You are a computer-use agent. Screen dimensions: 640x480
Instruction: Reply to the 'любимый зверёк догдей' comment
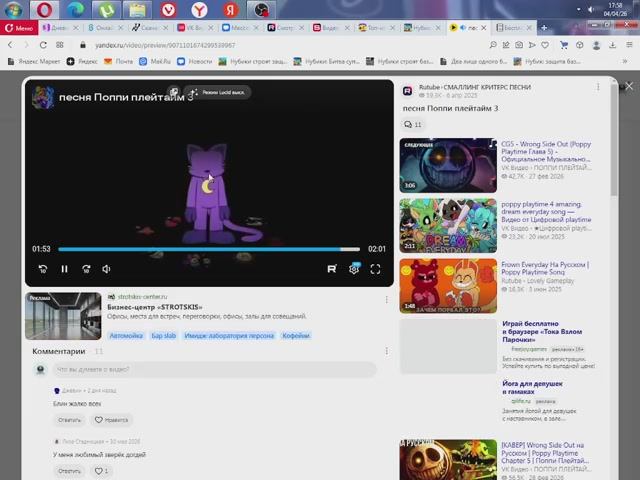coord(69,471)
